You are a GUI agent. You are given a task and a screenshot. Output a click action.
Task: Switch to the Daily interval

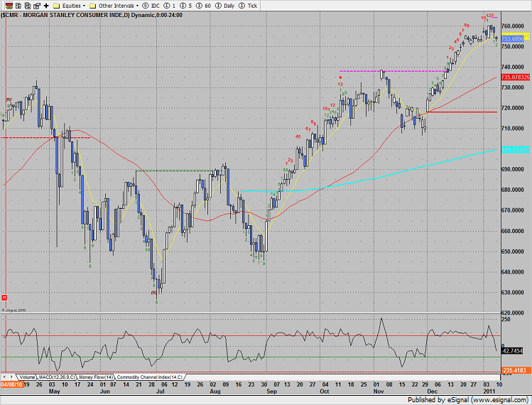point(225,6)
